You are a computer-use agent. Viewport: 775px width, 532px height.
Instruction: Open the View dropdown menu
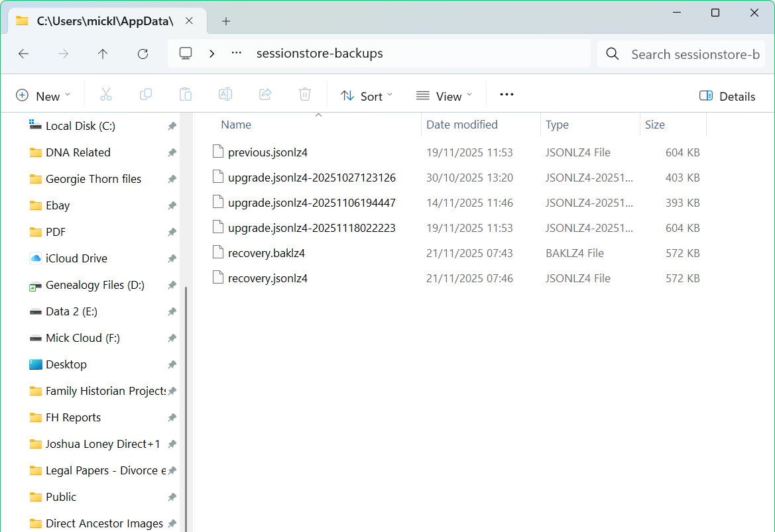[444, 96]
